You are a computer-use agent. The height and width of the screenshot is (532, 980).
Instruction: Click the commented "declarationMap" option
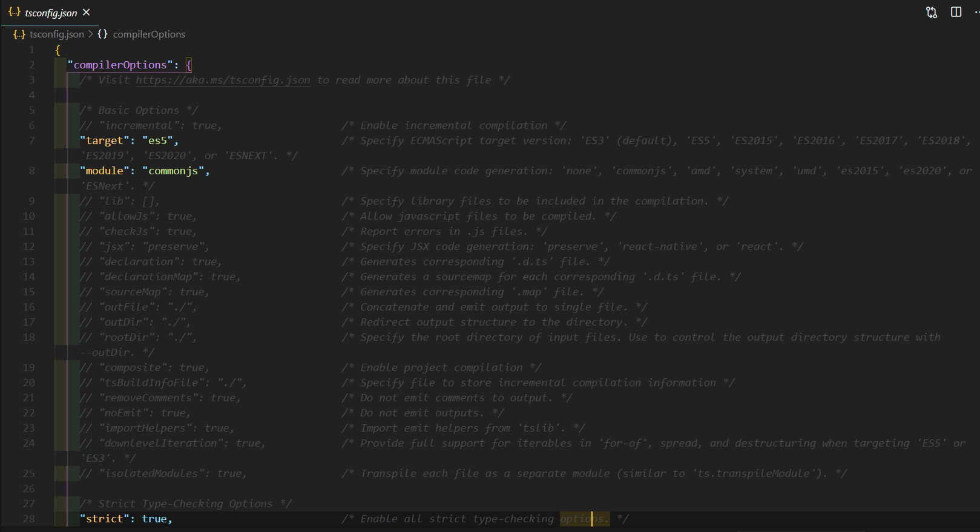coord(160,277)
